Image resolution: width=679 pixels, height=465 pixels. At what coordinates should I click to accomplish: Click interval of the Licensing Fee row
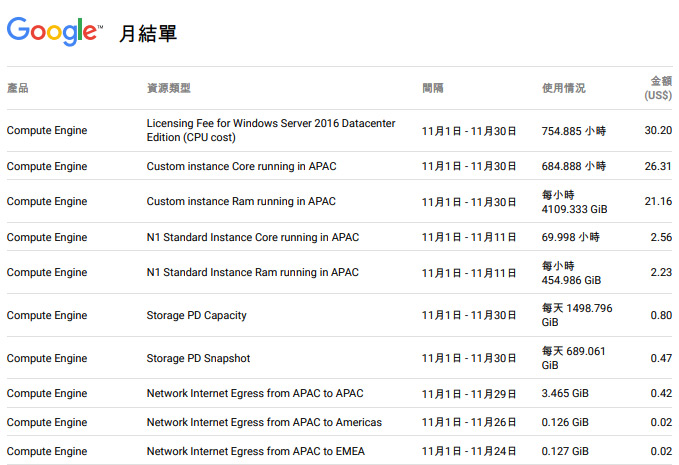(469, 131)
